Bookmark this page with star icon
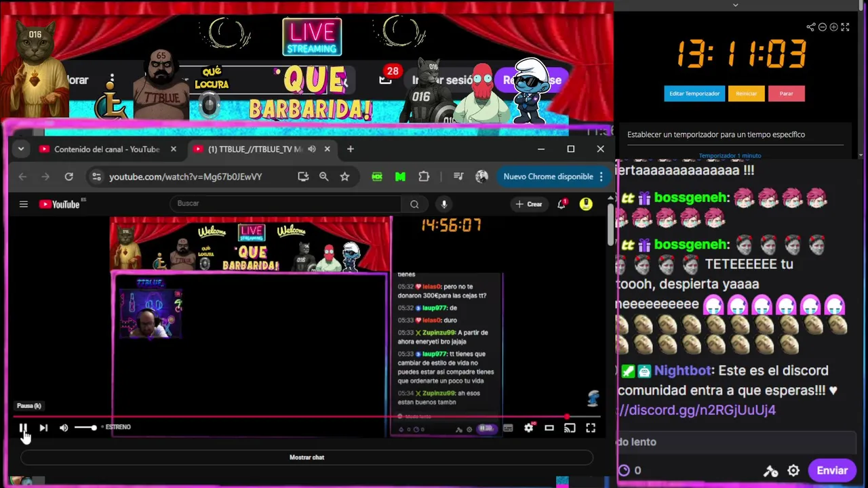The image size is (868, 488). [x=344, y=177]
